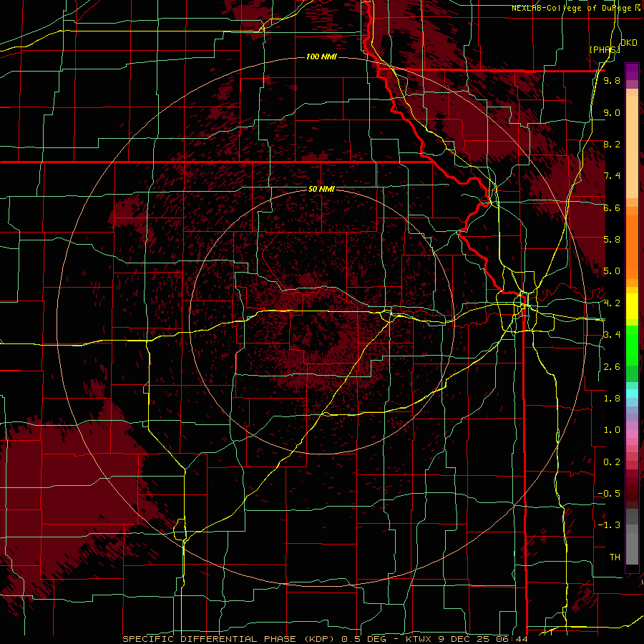Image resolution: width=644 pixels, height=644 pixels.
Task: Click the 7.4 value on the color scale
Action: click(x=612, y=176)
